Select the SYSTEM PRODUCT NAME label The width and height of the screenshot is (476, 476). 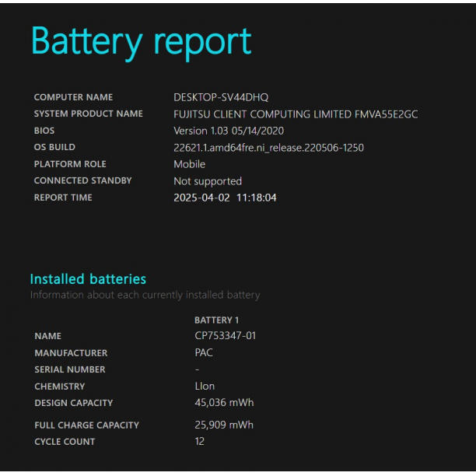click(89, 114)
